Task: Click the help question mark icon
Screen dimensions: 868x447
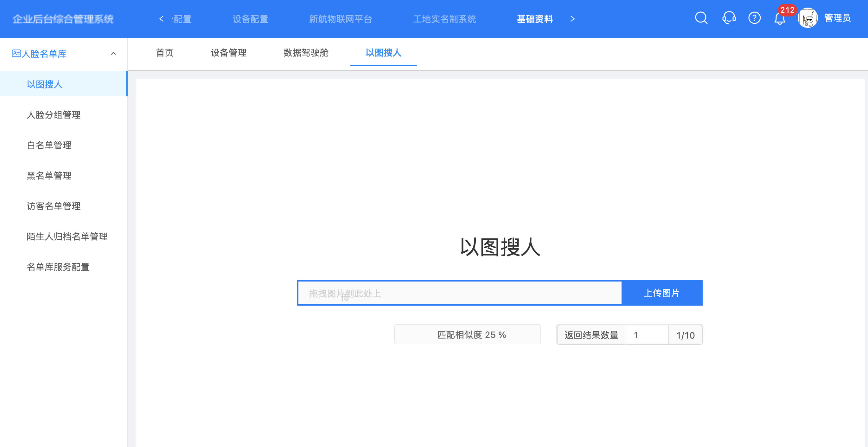Action: coord(755,18)
